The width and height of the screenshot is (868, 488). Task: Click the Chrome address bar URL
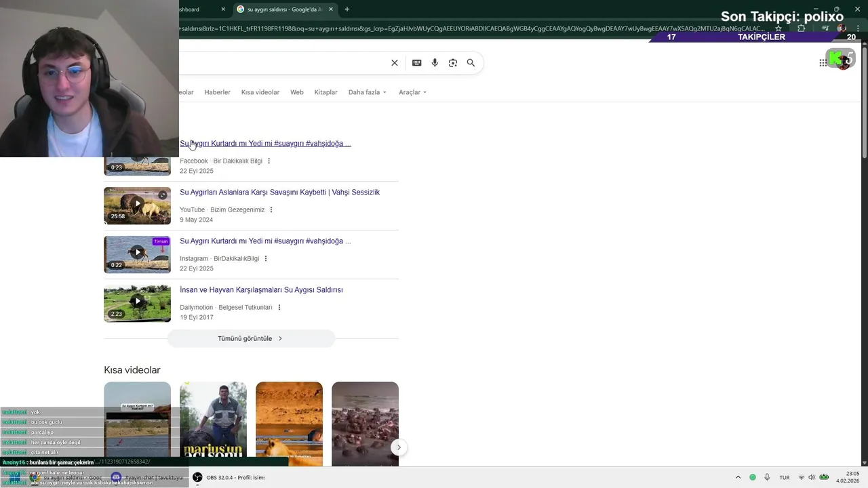click(471, 28)
